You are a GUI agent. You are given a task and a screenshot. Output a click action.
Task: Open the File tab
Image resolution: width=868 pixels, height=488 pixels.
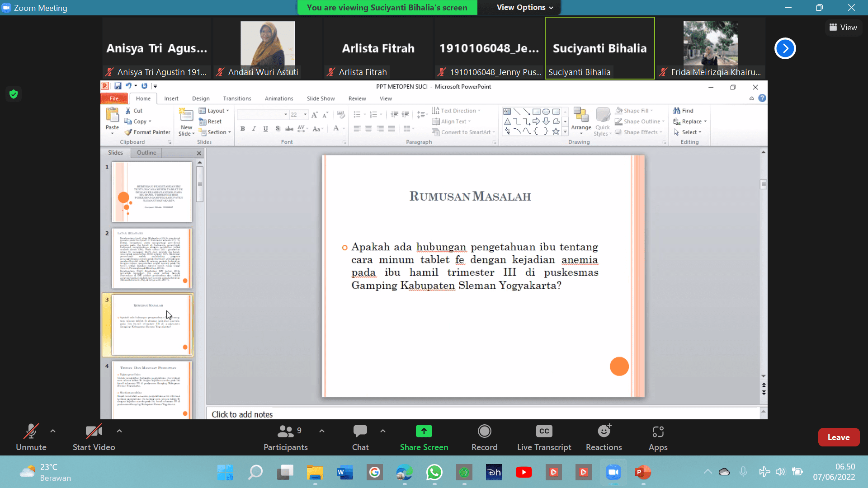[114, 99]
